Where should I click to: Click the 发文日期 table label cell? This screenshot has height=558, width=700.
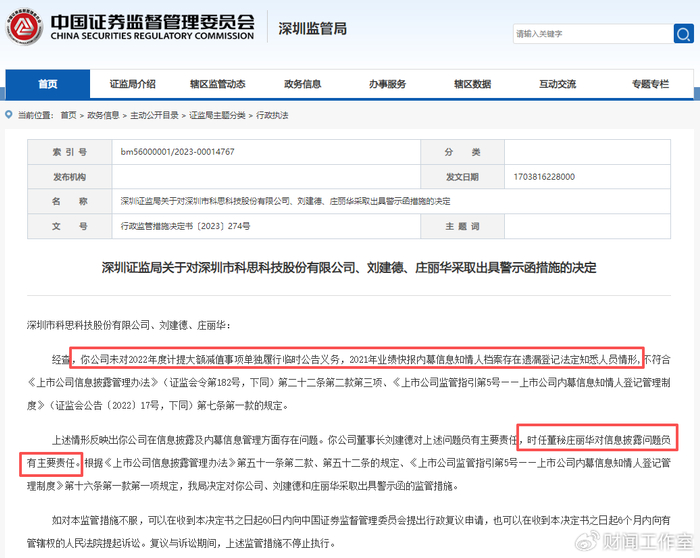point(462,177)
